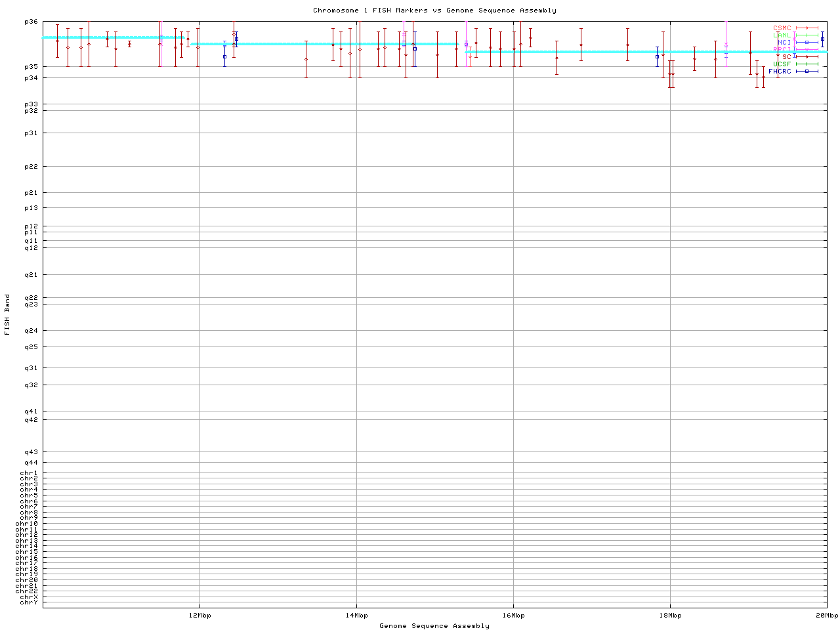The width and height of the screenshot is (840, 630).
Task: Click the chart title text
Action: [x=434, y=10]
